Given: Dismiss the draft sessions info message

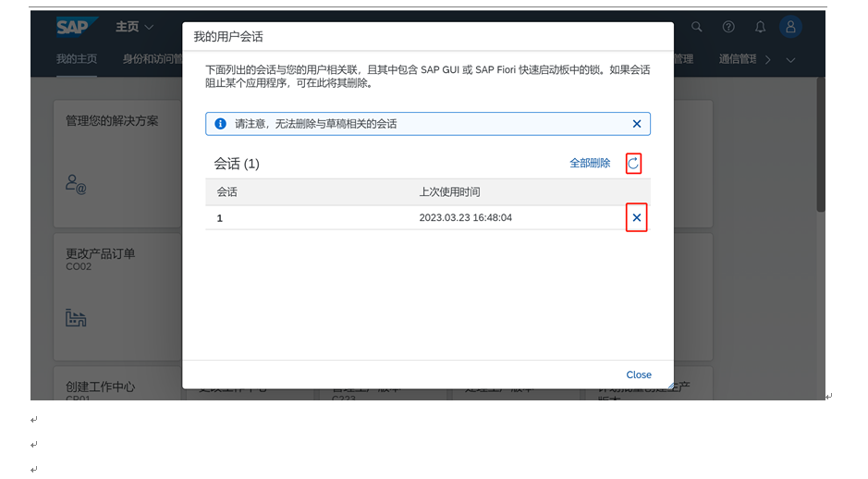Looking at the screenshot, I should pyautogui.click(x=636, y=124).
